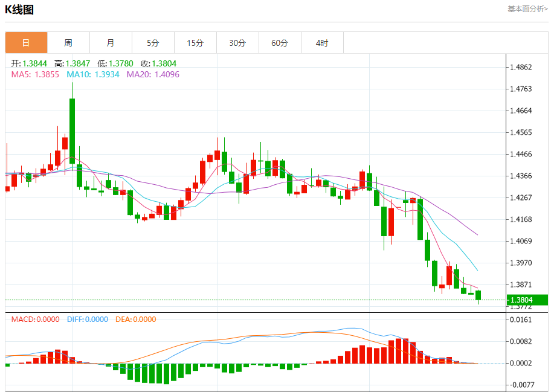
Task: Click the low price 1.3780
Action: (x=121, y=63)
